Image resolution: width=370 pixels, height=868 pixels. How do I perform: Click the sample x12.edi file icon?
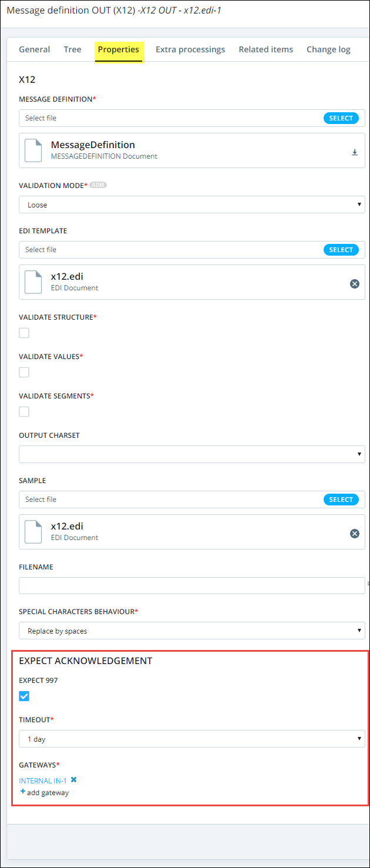click(33, 532)
